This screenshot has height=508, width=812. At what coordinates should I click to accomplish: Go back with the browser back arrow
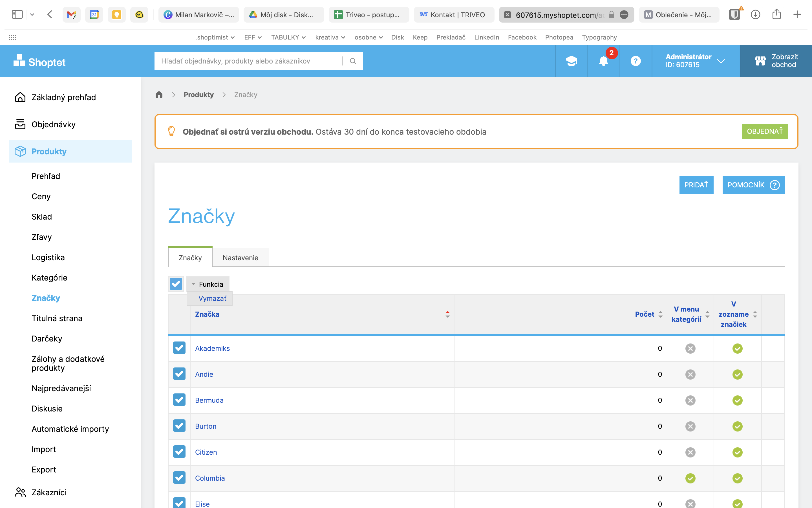tap(50, 14)
